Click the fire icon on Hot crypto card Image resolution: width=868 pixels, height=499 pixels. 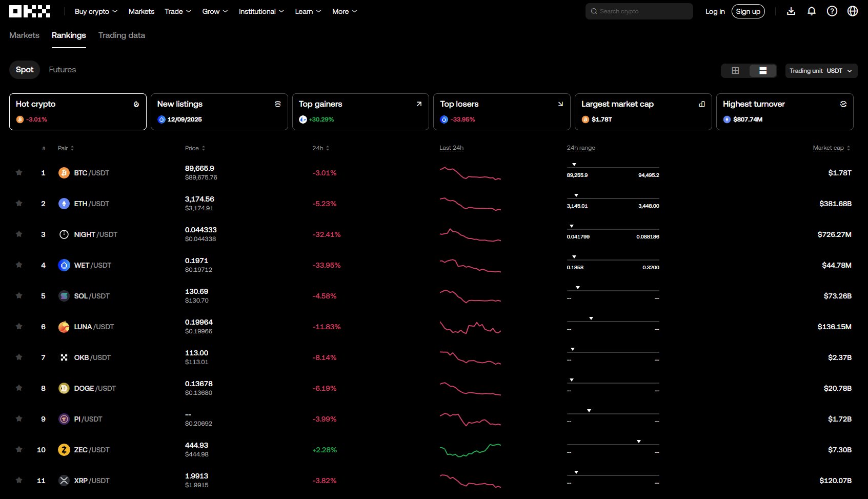[x=136, y=104]
